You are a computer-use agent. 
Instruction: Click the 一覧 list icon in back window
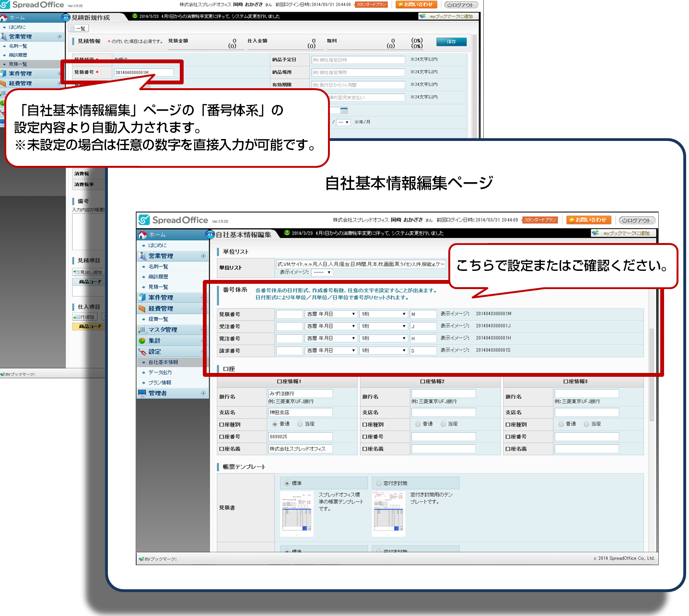point(73,28)
